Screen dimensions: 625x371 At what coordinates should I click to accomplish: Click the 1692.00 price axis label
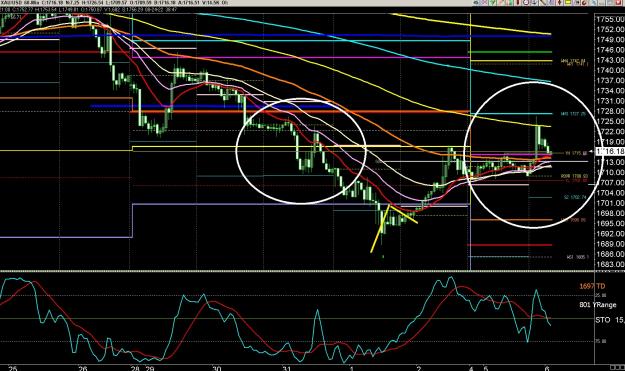click(610, 234)
